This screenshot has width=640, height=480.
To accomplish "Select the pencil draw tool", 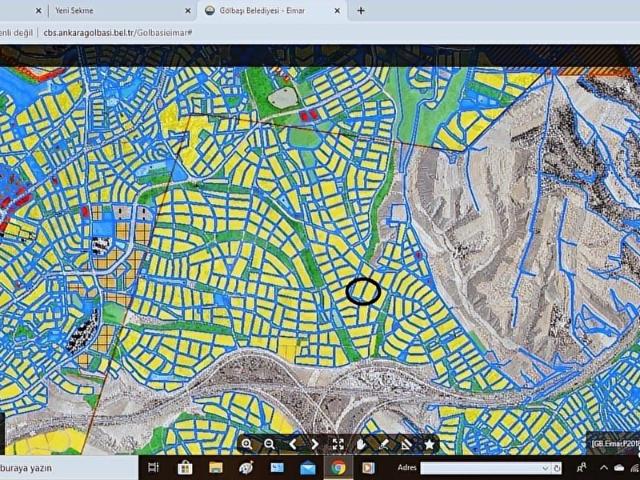I will coord(384,444).
